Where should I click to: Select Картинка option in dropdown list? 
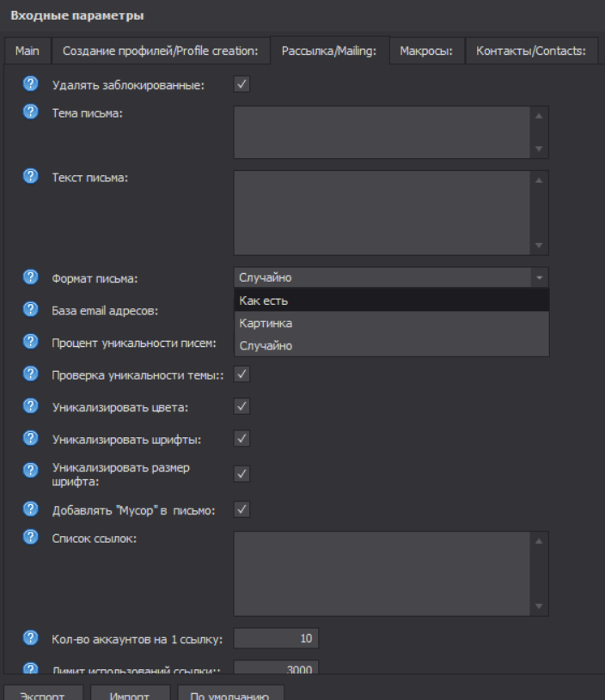391,323
